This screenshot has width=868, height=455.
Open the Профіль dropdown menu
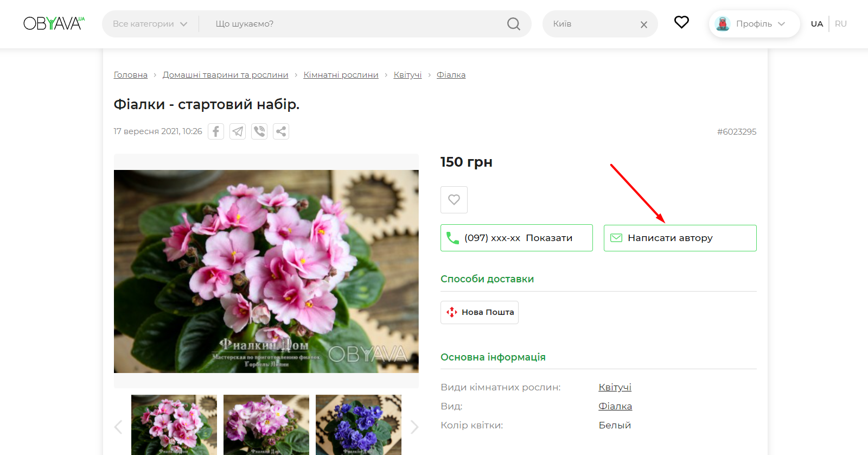[x=754, y=24]
